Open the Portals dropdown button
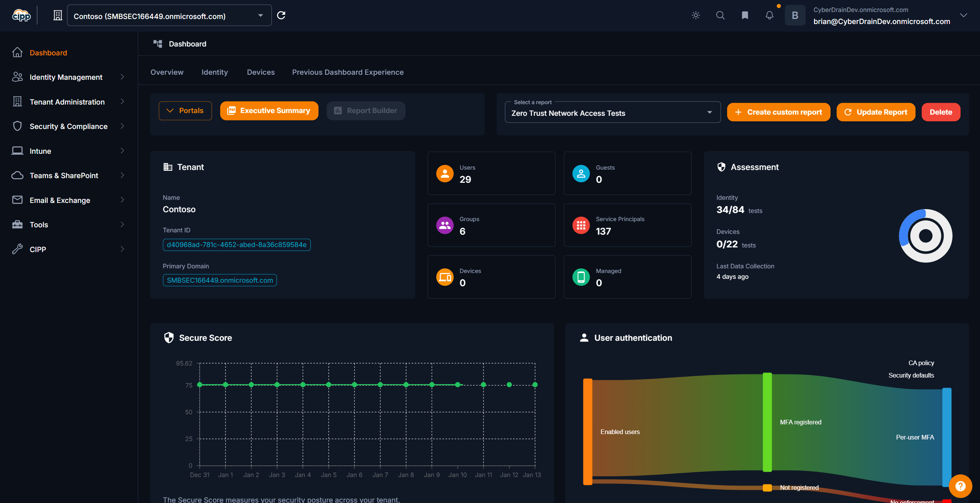This screenshot has width=980, height=503. [185, 111]
